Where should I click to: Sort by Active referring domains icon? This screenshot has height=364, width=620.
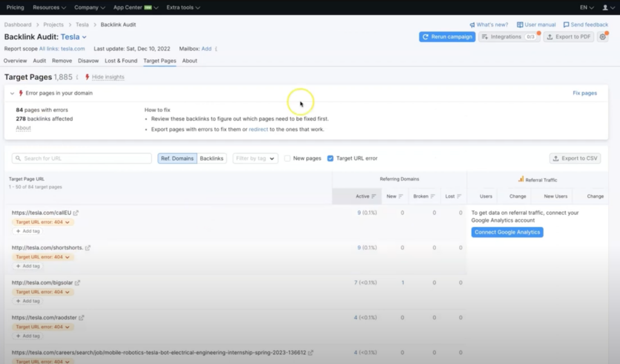click(x=374, y=197)
